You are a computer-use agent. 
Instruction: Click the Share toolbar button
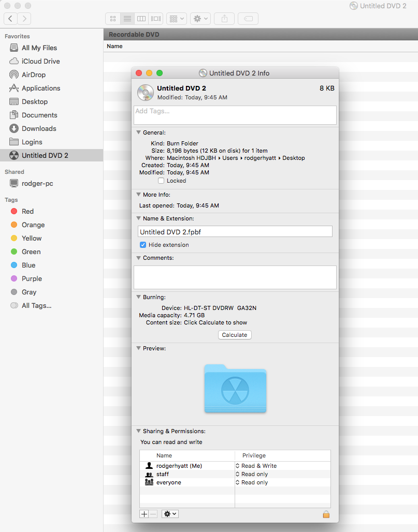point(224,19)
